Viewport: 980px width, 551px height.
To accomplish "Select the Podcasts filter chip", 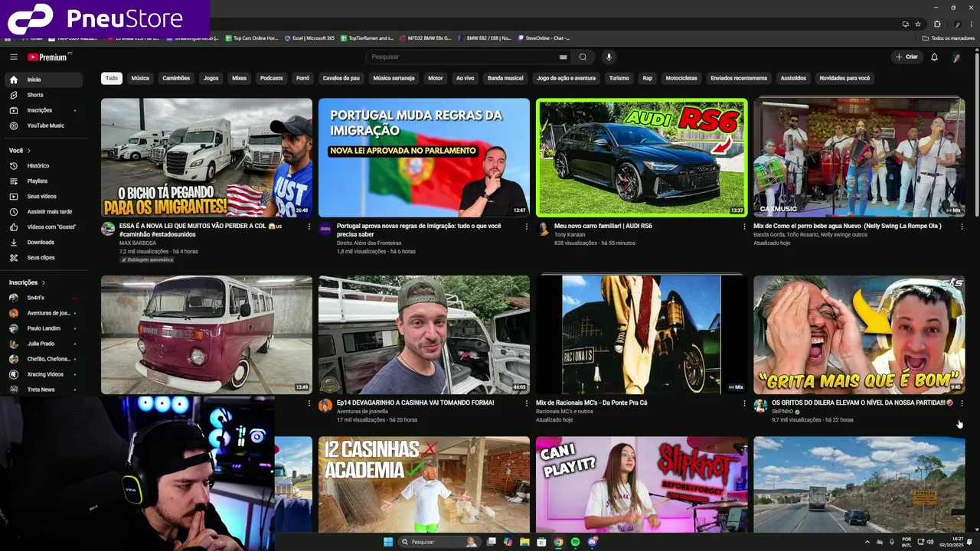I will 272,78.
